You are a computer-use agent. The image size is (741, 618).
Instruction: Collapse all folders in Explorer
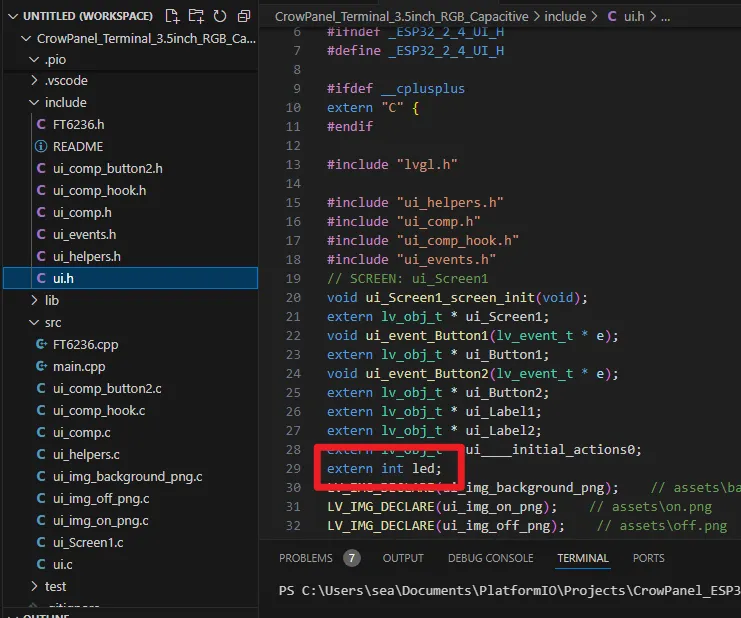point(245,16)
